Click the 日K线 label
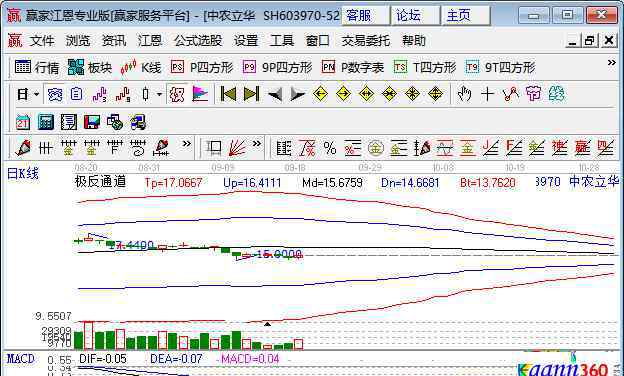Screen dimensions: 624x376 (23, 173)
